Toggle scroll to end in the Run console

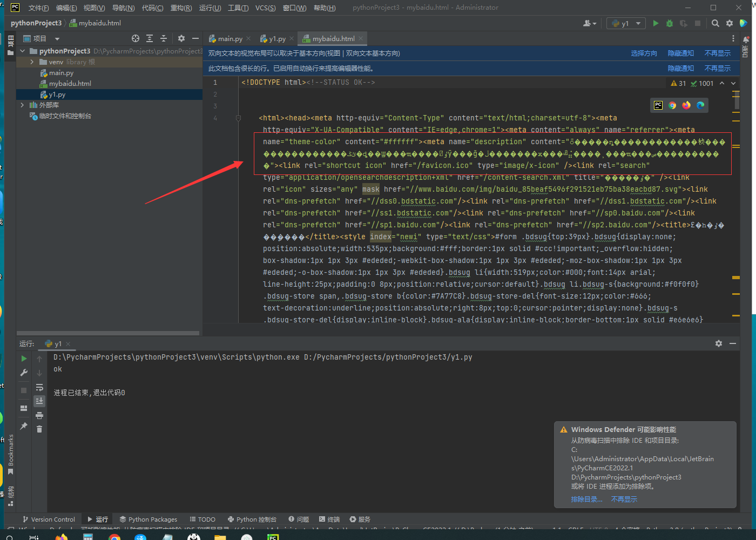click(x=39, y=401)
